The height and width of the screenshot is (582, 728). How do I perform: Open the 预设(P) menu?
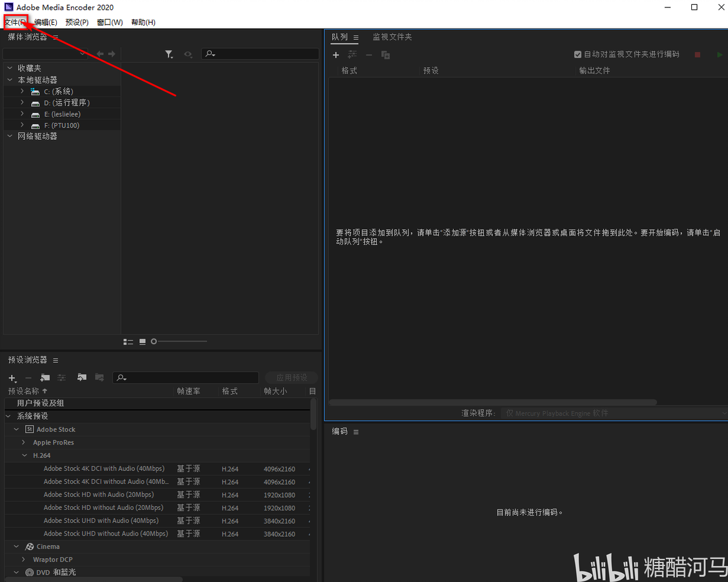click(x=76, y=22)
